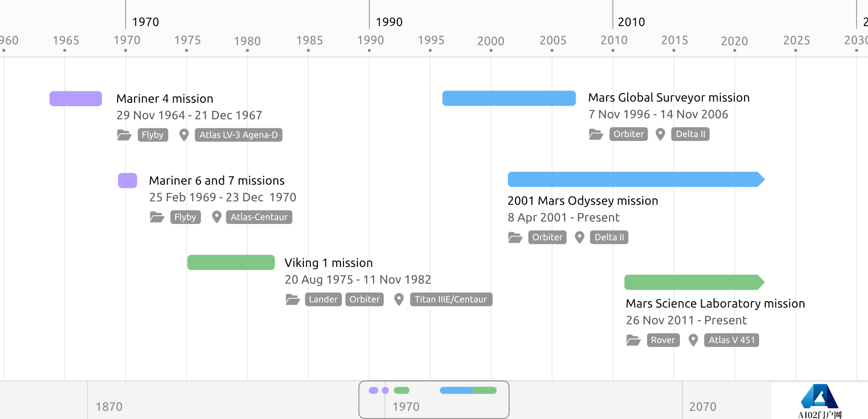Click the Rover category tag

[663, 340]
